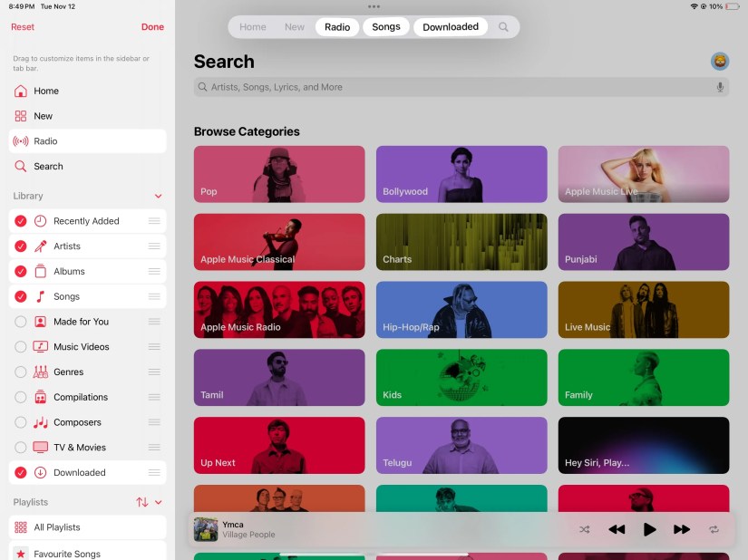Tap the Made for You person icon
Image resolution: width=748 pixels, height=560 pixels.
point(41,321)
